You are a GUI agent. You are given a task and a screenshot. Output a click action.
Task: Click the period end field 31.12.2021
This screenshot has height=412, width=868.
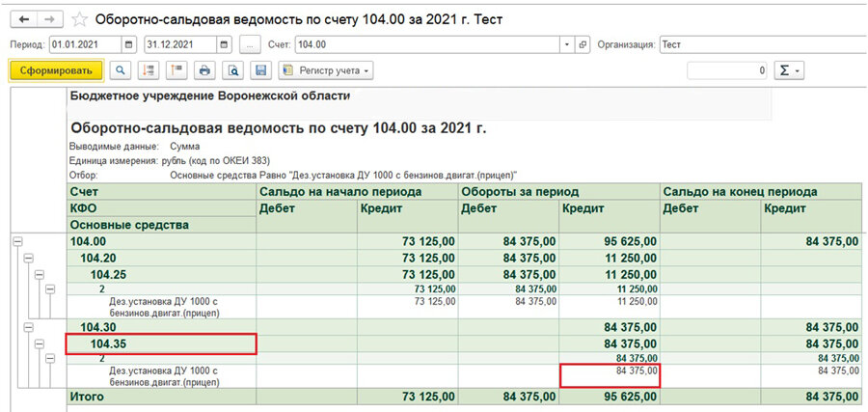(x=180, y=44)
